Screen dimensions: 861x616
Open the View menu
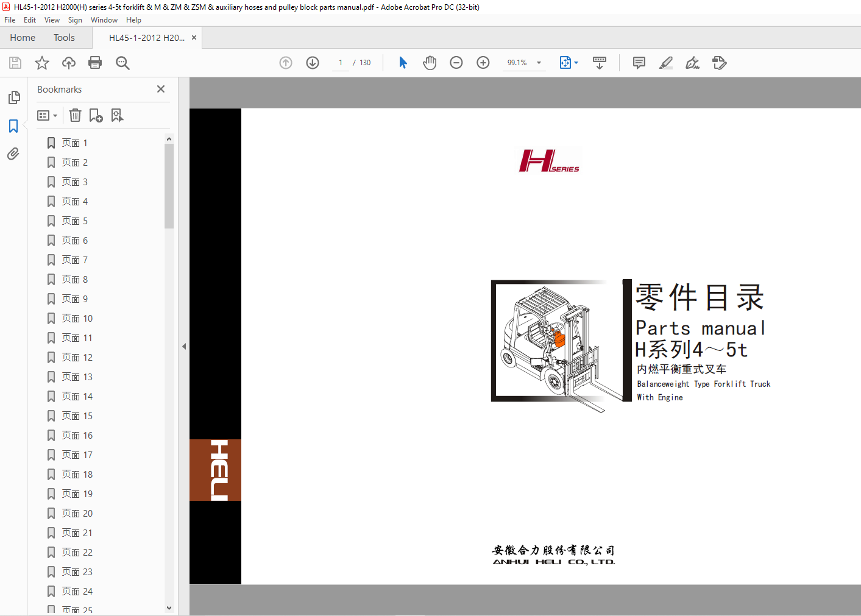point(52,20)
